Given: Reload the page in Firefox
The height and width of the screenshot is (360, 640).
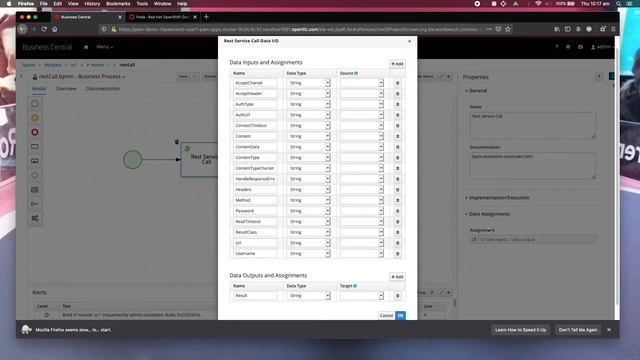Looking at the screenshot, I should click(x=44, y=29).
